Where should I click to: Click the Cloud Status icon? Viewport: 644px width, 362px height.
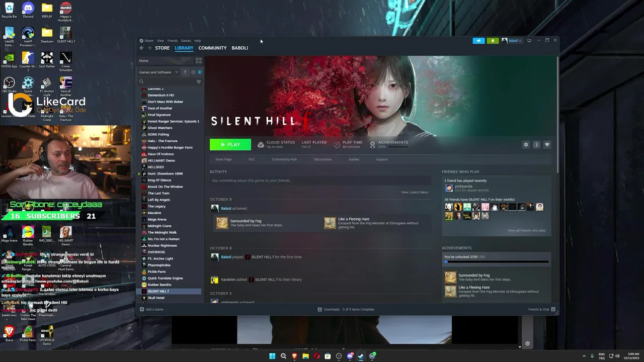(x=260, y=145)
